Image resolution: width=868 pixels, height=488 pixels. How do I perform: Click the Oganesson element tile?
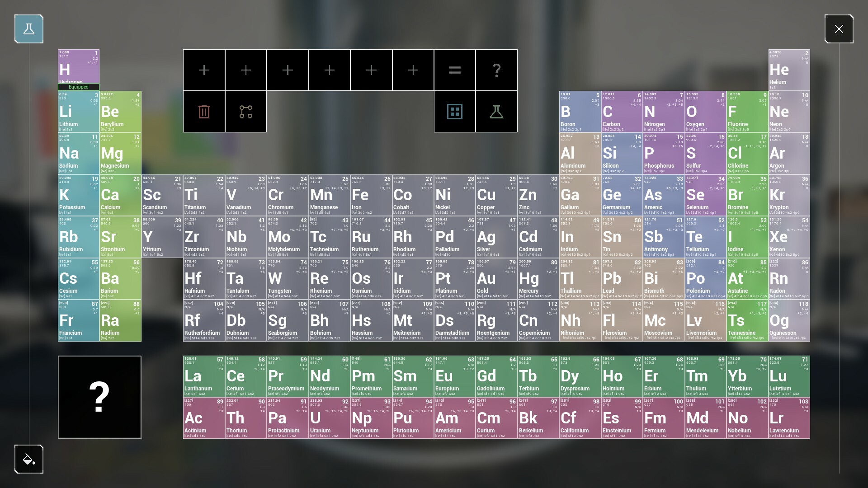(789, 321)
